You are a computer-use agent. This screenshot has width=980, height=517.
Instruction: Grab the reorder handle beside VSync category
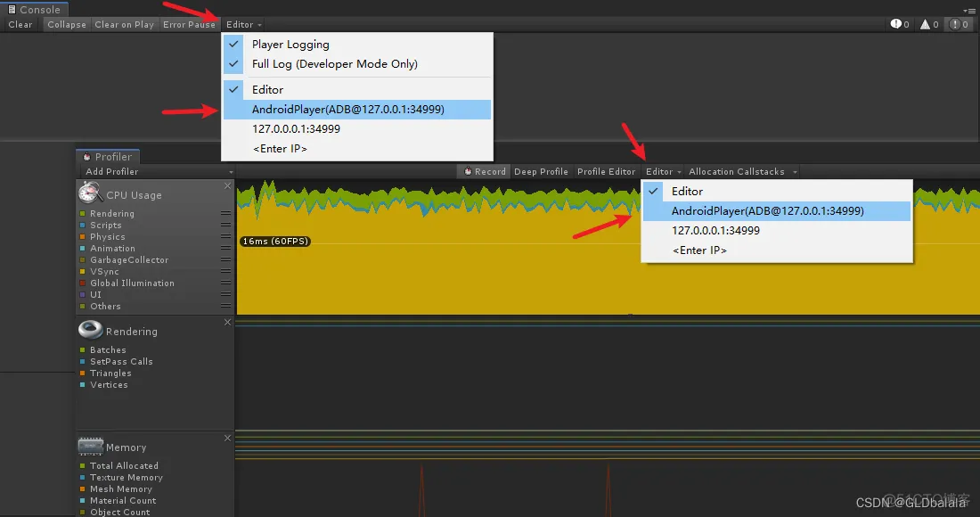pyautogui.click(x=225, y=271)
